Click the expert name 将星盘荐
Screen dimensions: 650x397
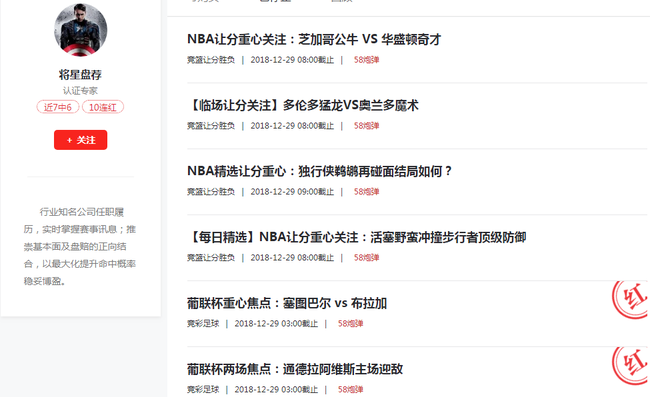tap(80, 75)
